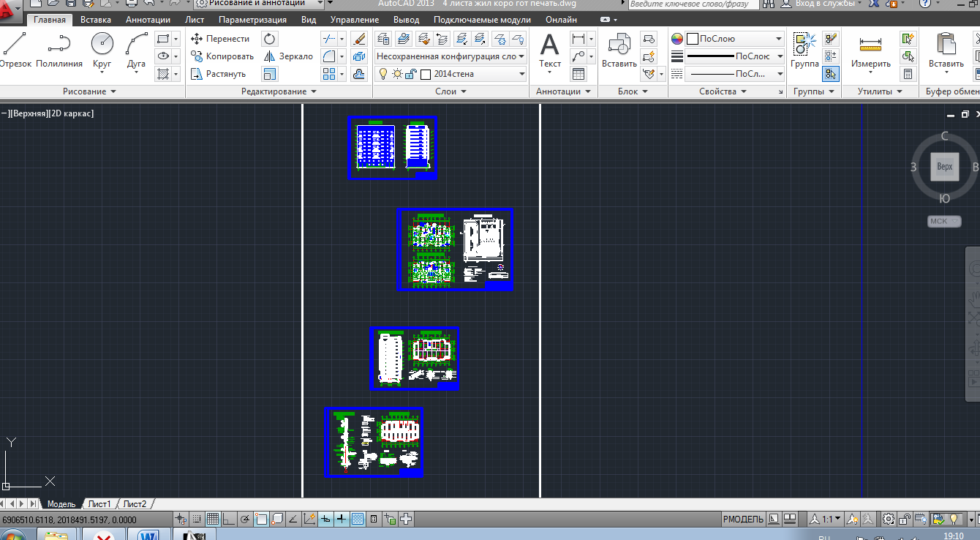Click the explode tool icon
The image size is (980, 540).
(359, 56)
